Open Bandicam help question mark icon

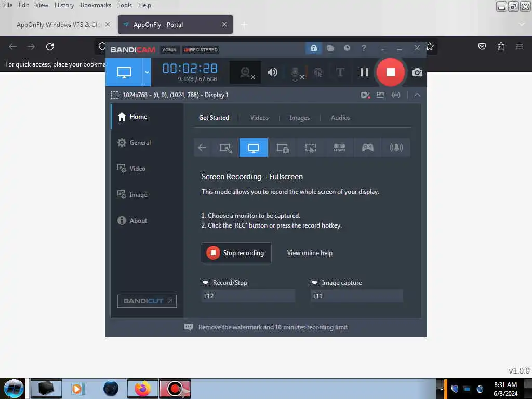[x=363, y=48]
